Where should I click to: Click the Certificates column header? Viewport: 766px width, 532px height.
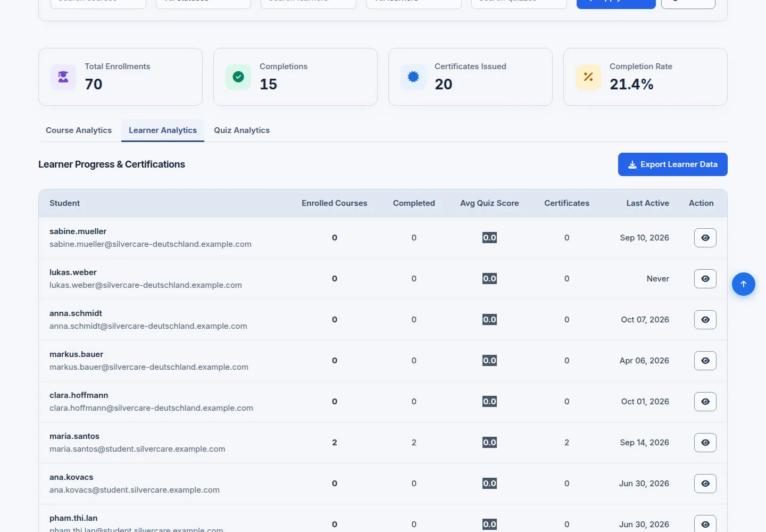click(x=567, y=203)
